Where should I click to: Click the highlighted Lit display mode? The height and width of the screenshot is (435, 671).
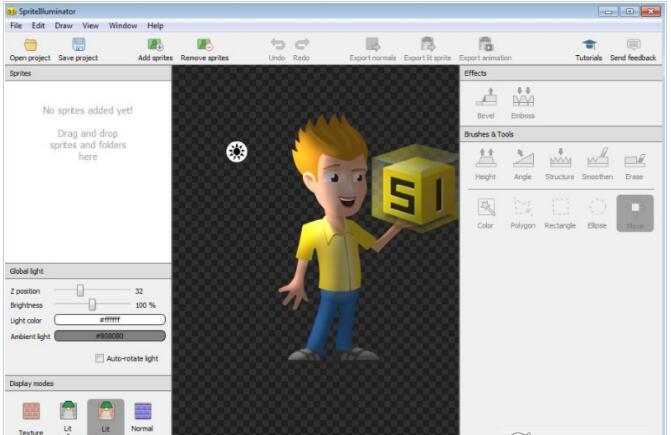tap(106, 417)
